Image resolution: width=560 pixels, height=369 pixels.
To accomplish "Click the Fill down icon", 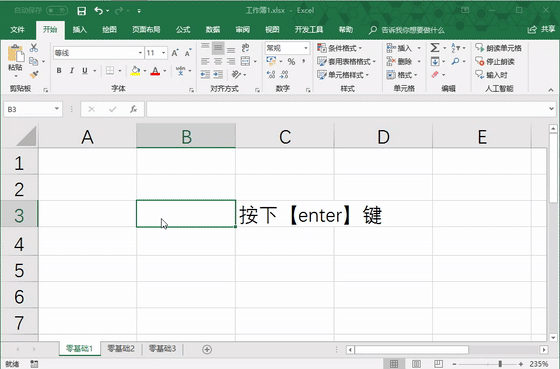I will click(x=435, y=61).
